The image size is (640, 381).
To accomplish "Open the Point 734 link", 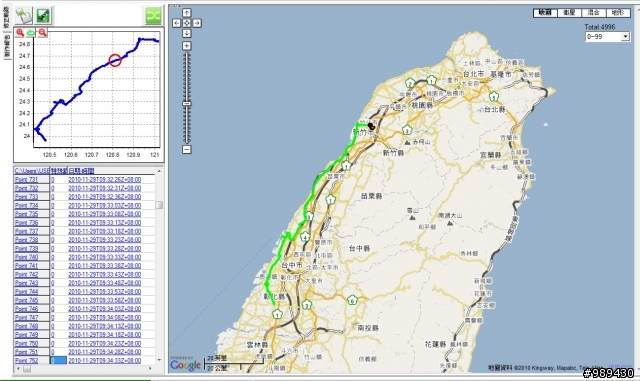I will click(x=26, y=205).
